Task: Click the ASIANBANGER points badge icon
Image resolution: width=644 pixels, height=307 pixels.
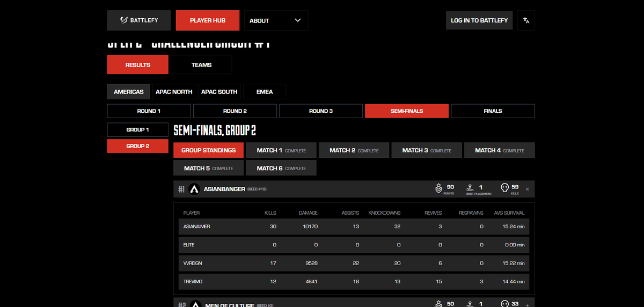Action: (438, 188)
